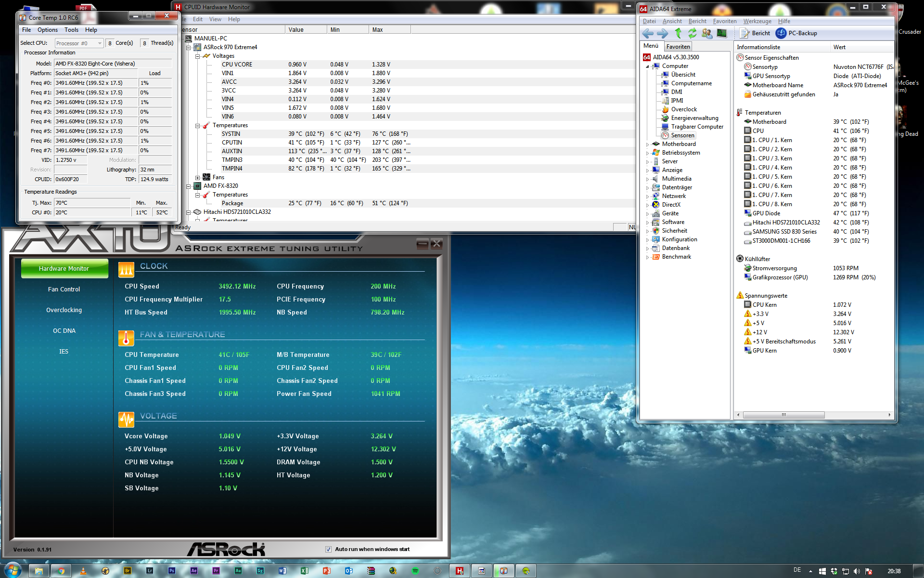
Task: Open the system monitor graph icon in AIDA64
Action: coord(722,33)
